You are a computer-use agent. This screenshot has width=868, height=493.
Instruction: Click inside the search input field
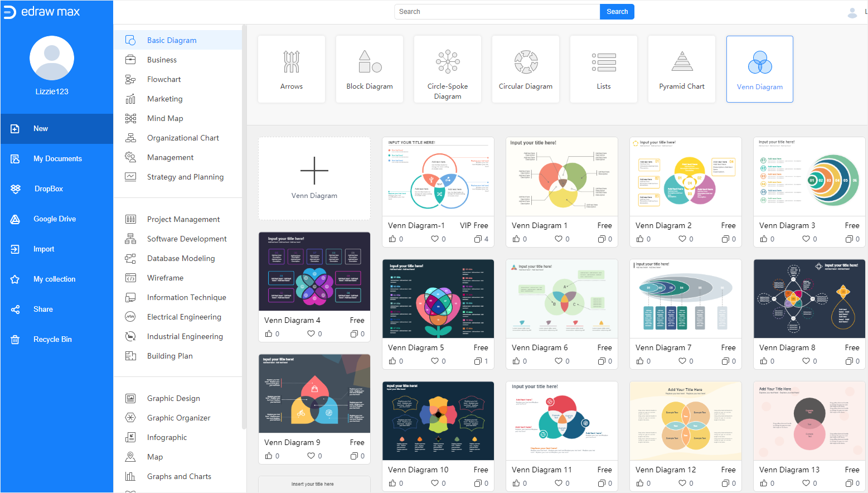click(x=496, y=11)
